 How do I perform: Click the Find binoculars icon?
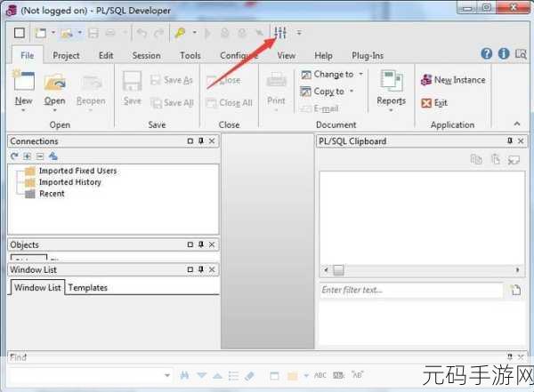(x=184, y=375)
